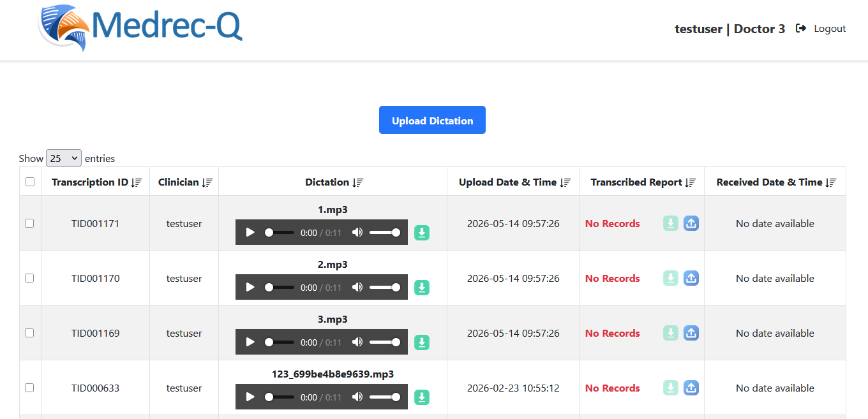Image resolution: width=868 pixels, height=419 pixels.
Task: Sort by Received Date & Time header
Action: point(775,182)
